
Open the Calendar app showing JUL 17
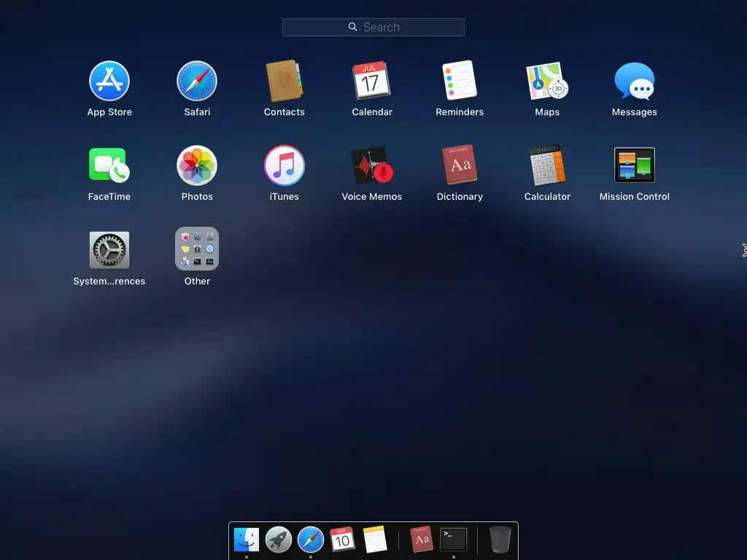click(x=371, y=80)
